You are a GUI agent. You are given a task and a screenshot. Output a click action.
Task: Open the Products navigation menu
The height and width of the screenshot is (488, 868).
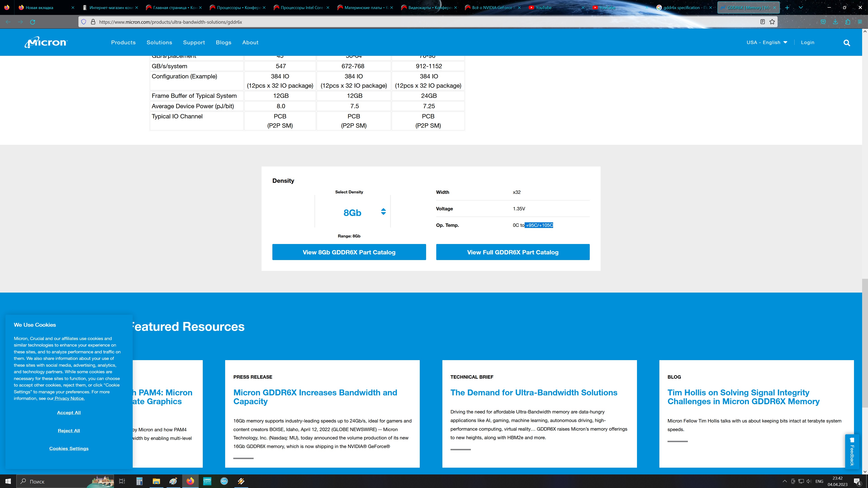(123, 42)
